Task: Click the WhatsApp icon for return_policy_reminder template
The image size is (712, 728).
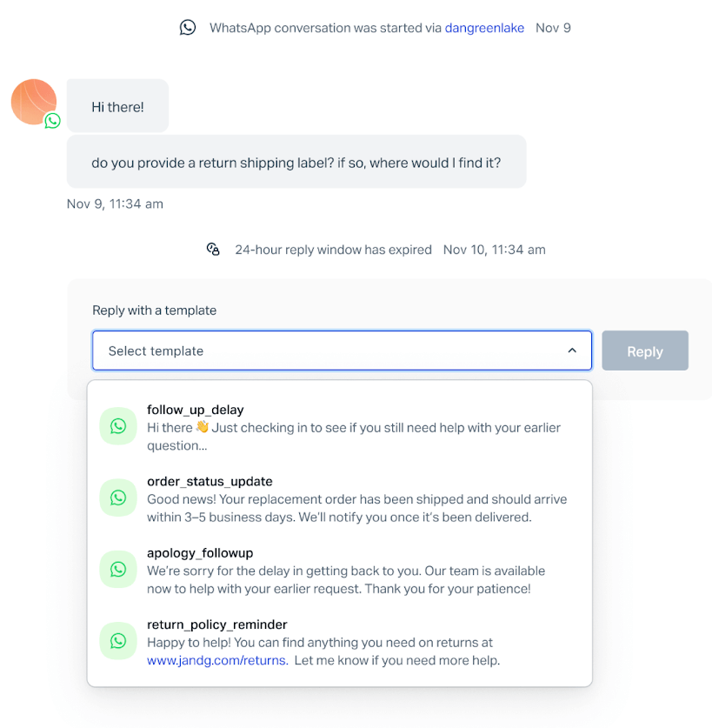Action: (x=118, y=641)
